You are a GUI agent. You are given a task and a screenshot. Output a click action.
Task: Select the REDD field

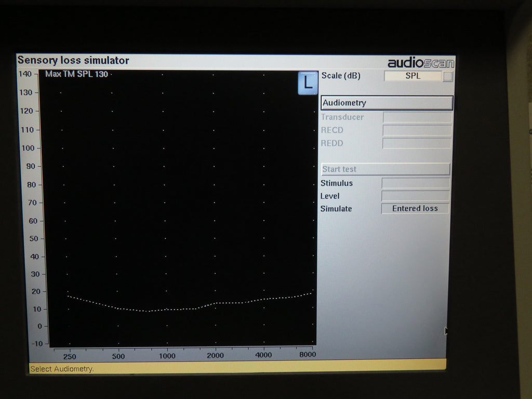(x=417, y=143)
